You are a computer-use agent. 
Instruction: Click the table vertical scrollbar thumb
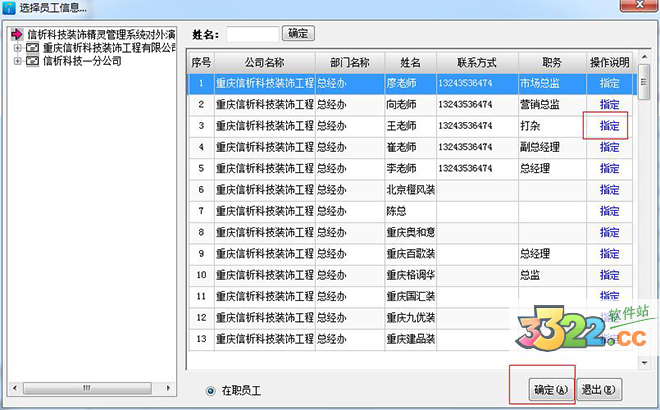(644, 82)
